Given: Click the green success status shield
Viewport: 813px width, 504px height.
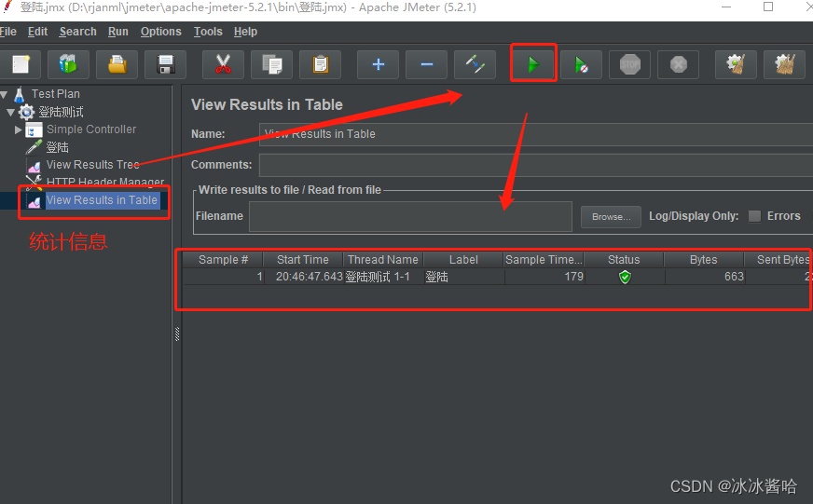Looking at the screenshot, I should [x=625, y=277].
